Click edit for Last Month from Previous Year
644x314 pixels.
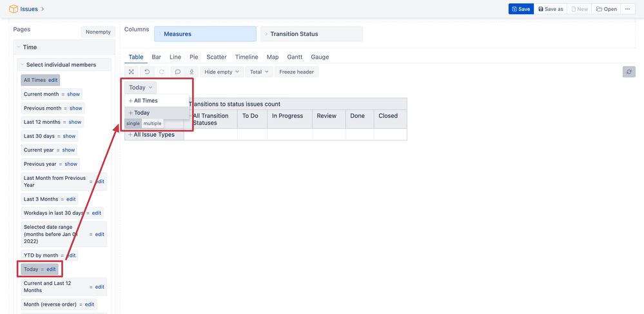click(x=100, y=182)
